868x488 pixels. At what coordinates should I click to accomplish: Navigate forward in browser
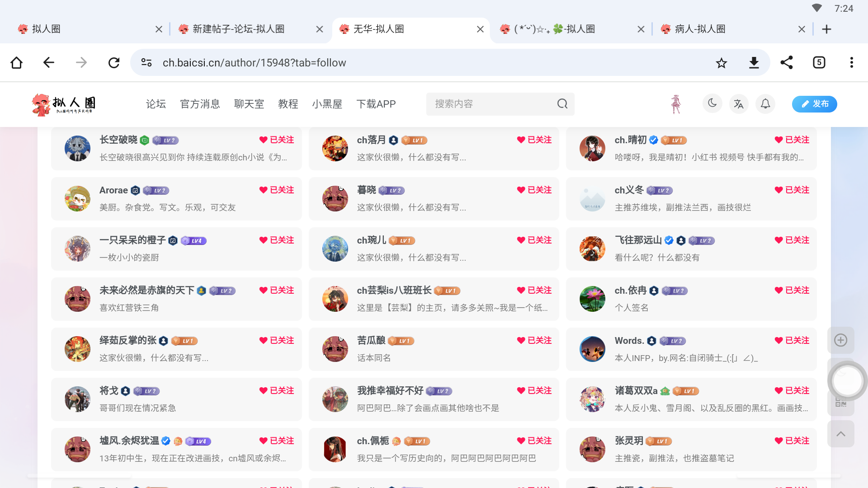[x=81, y=62]
